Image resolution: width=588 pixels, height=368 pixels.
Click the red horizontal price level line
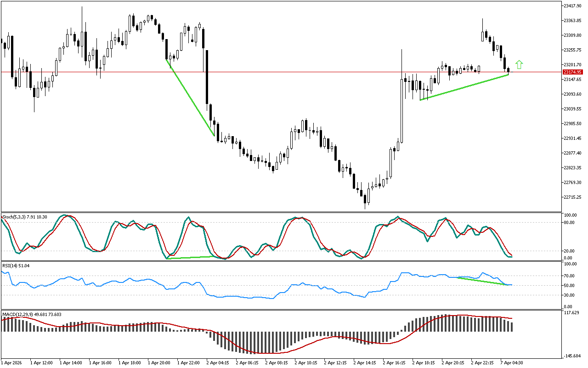[x=276, y=72]
